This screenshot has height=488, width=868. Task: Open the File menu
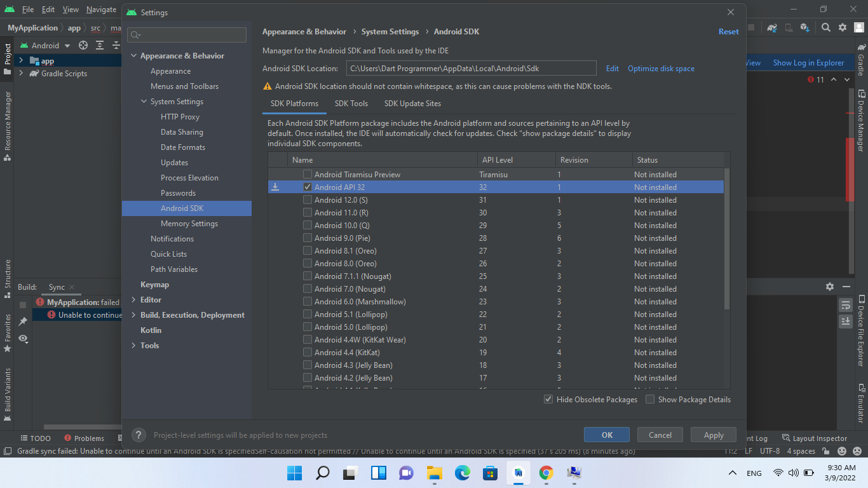[28, 10]
